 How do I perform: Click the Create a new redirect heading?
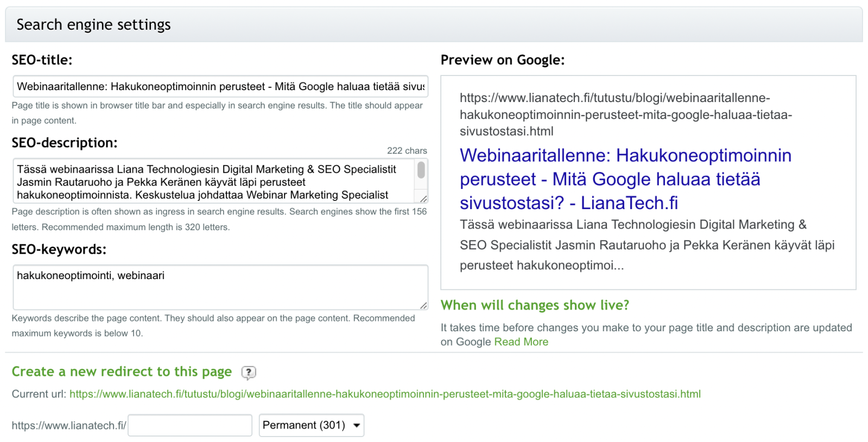point(122,372)
